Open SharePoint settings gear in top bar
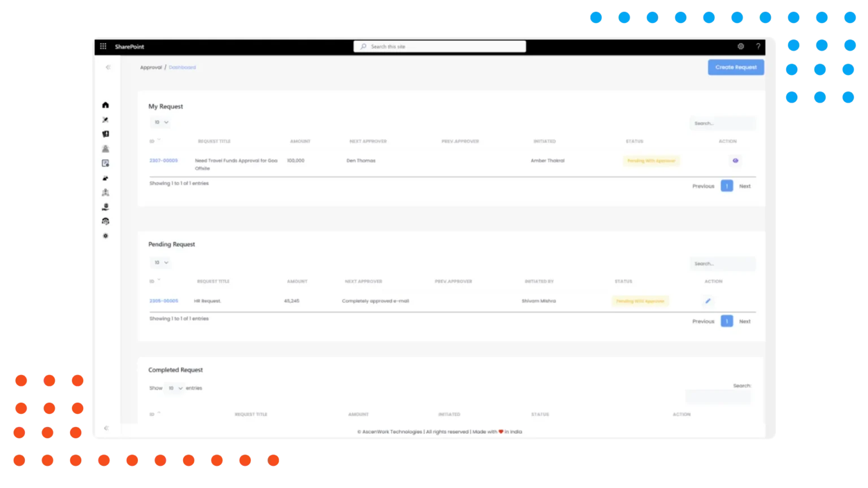Viewport: 868px width, 488px height. pyautogui.click(x=741, y=46)
